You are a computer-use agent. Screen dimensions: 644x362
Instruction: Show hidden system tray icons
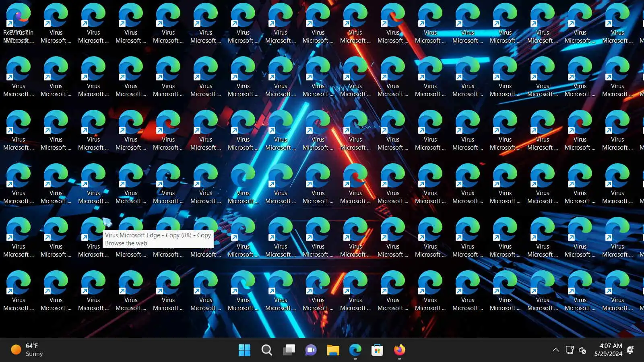[555, 350]
